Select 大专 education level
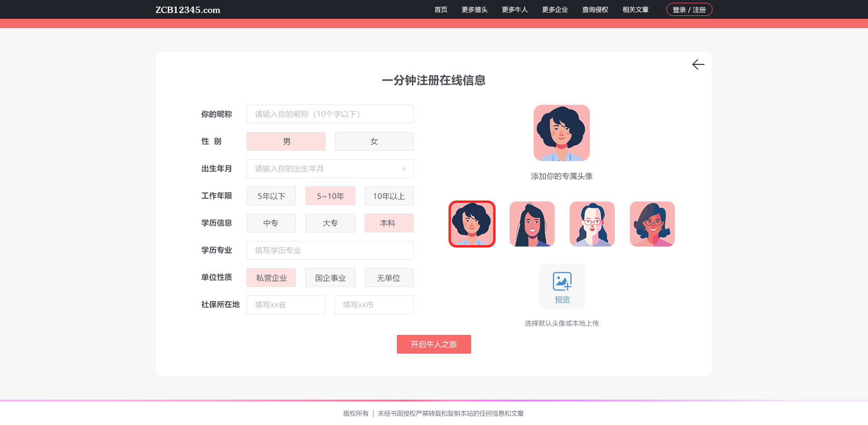Image resolution: width=868 pixels, height=425 pixels. tap(330, 223)
